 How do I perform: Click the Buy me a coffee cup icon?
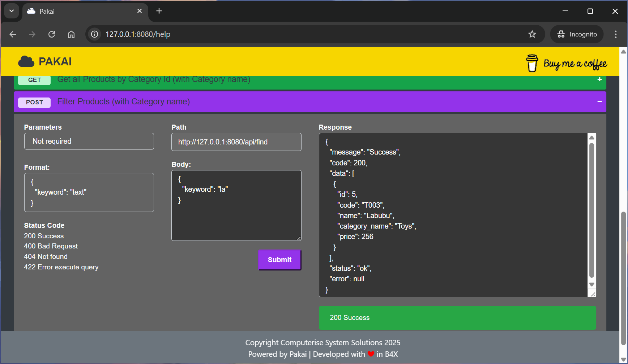tap(532, 63)
